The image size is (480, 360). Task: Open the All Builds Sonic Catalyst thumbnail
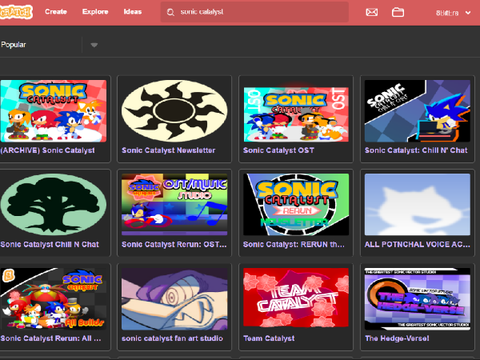[53, 299]
